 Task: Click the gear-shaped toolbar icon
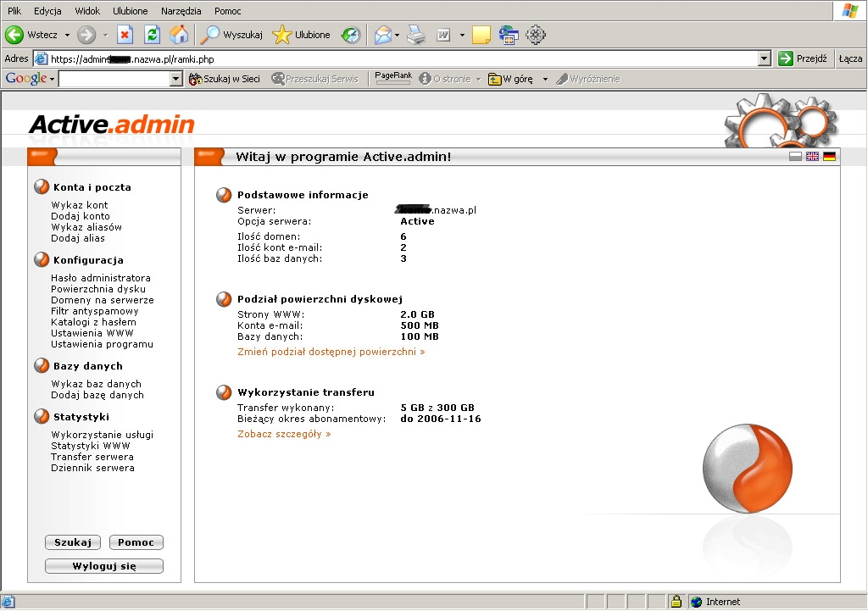click(536, 35)
